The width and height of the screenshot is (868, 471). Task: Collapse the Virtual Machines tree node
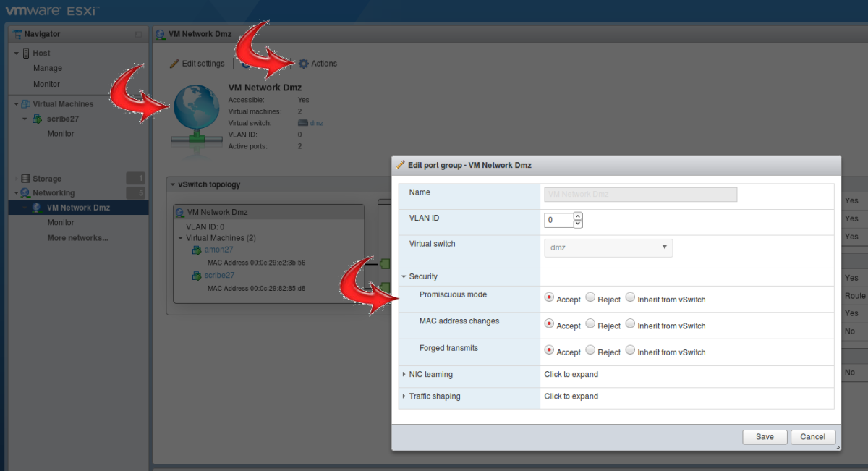16,104
